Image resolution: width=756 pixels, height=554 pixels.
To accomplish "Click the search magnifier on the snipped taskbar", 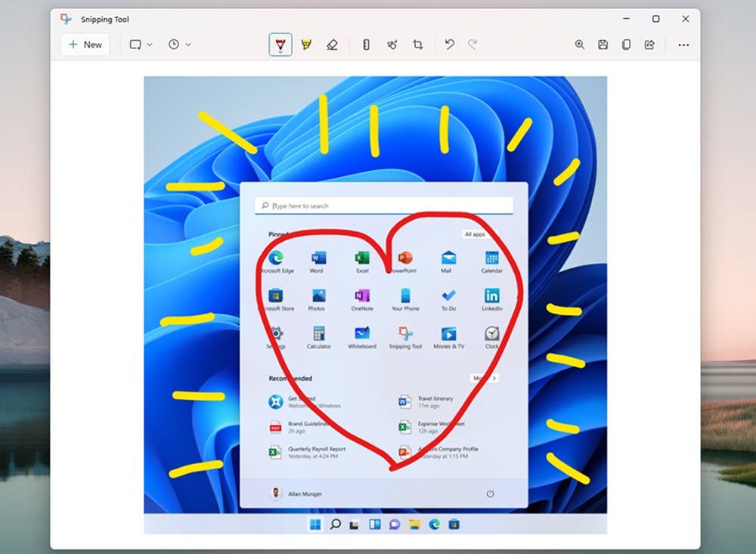I will point(335,524).
